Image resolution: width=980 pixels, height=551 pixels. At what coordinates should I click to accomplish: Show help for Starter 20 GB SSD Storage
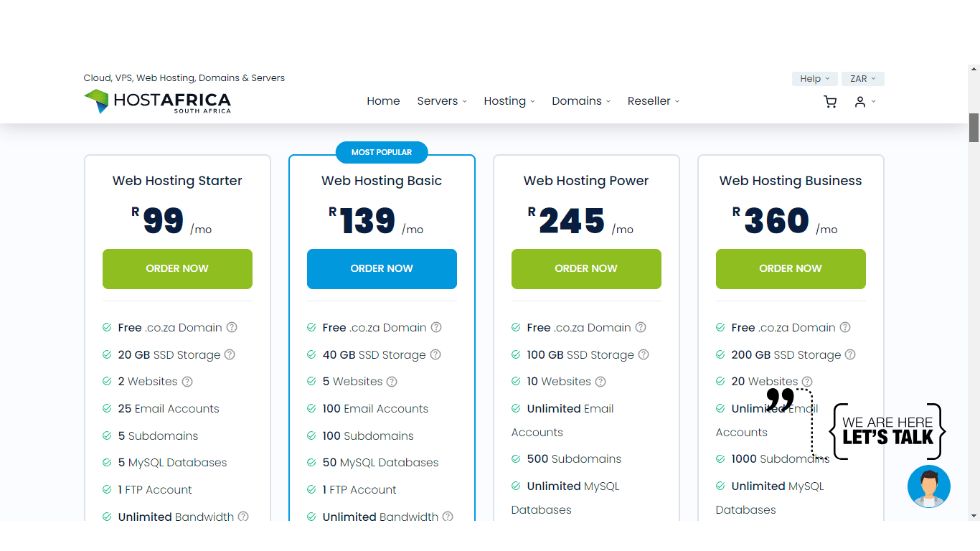tap(230, 354)
